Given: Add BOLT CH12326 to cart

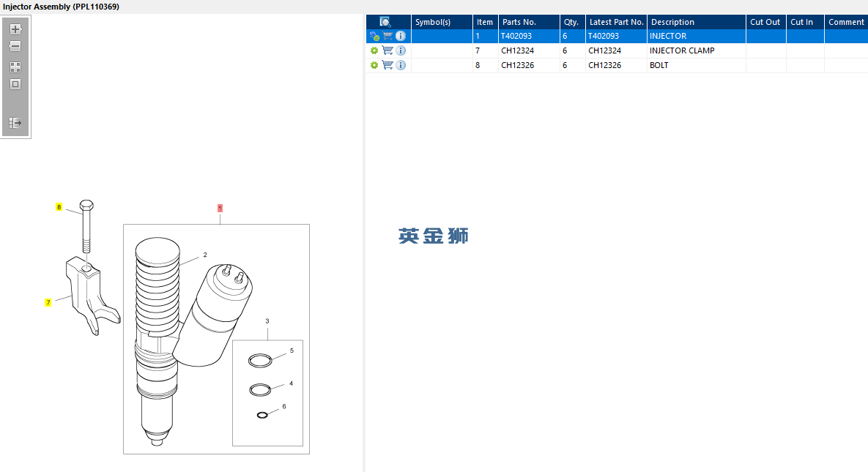Looking at the screenshot, I should (x=387, y=65).
